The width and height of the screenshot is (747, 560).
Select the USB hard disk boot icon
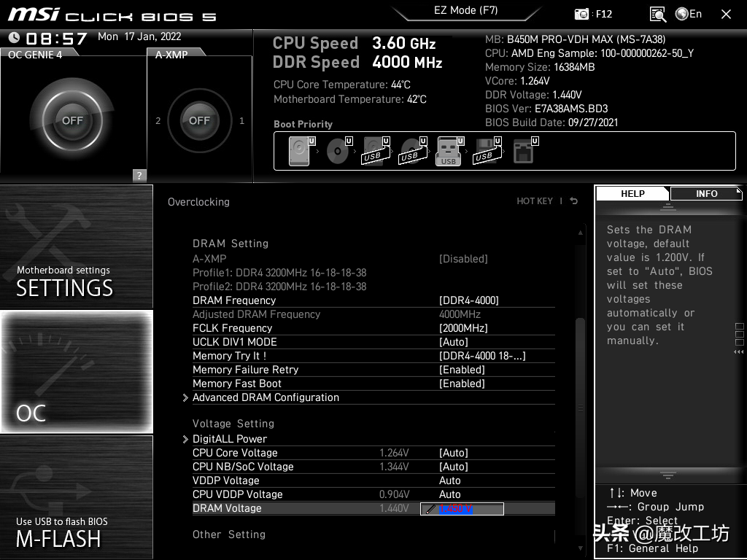pos(376,151)
